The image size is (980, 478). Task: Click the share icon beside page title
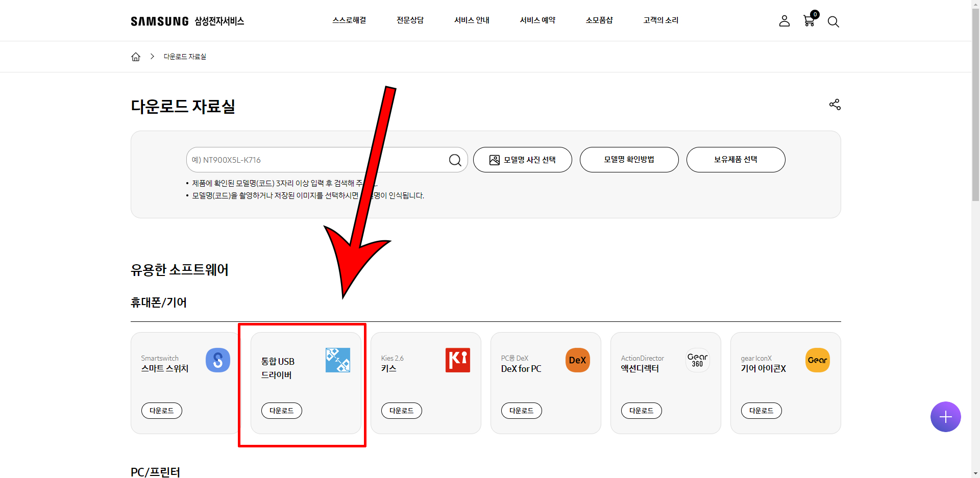[835, 105]
